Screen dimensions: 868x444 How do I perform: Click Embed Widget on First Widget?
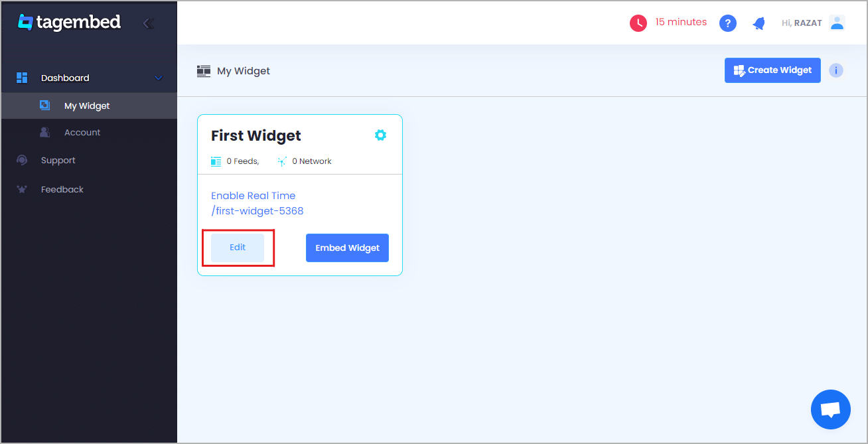347,248
